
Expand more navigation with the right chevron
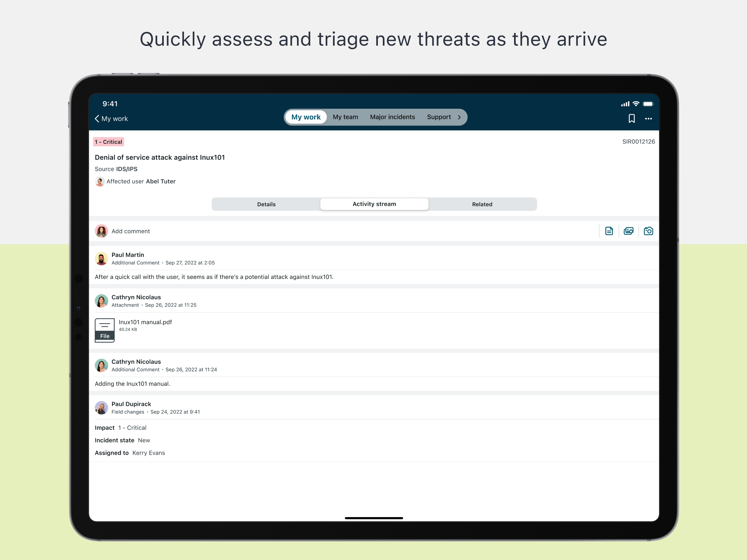coord(459,117)
